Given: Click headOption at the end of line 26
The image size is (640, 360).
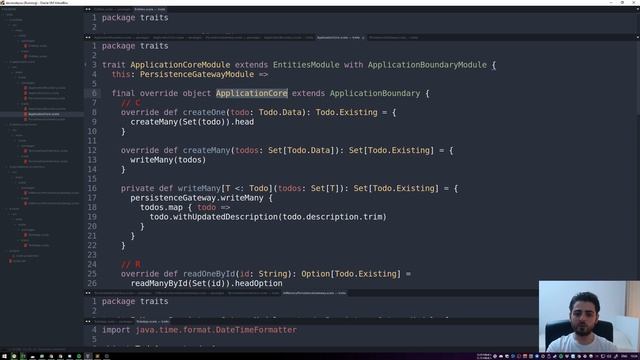Looking at the screenshot, I should [x=258, y=283].
